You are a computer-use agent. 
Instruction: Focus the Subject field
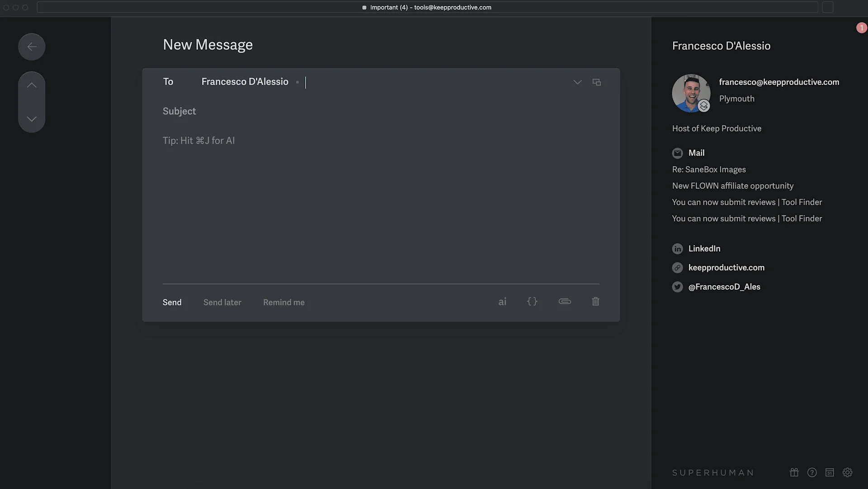tap(381, 111)
